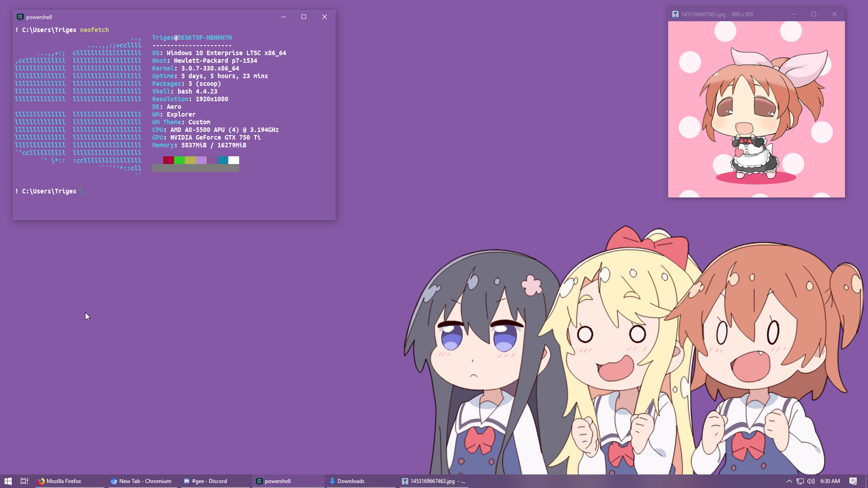Open the Action Center notifications icon
The image size is (868, 488).
pos(853,481)
